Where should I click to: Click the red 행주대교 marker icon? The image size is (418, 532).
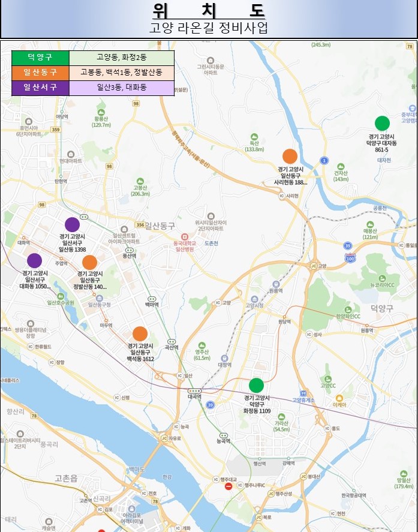point(228,486)
